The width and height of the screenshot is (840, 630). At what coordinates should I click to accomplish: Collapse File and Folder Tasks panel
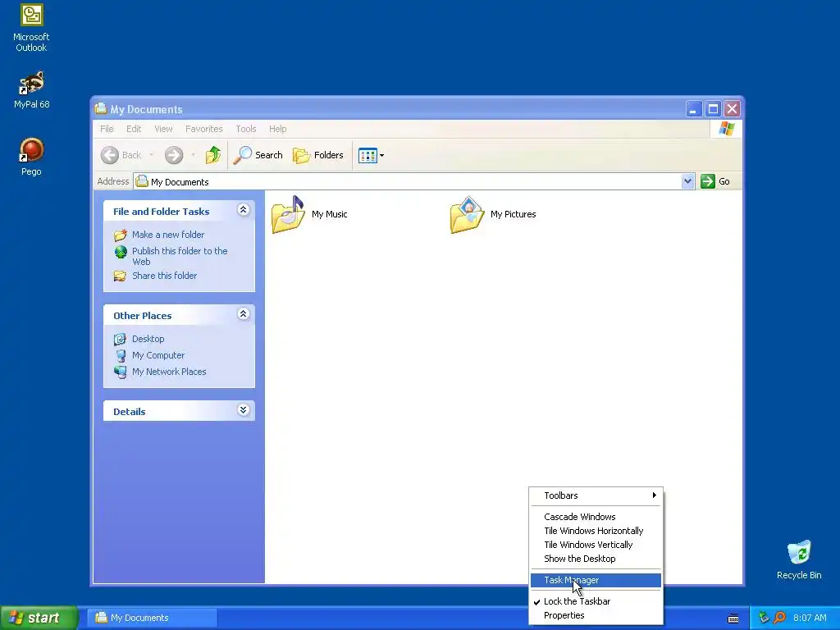tap(243, 210)
